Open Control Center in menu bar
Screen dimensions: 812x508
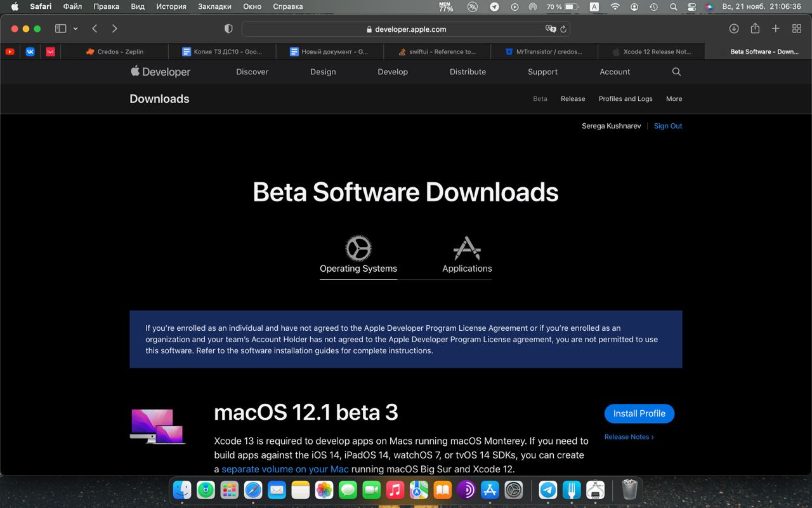click(x=691, y=6)
